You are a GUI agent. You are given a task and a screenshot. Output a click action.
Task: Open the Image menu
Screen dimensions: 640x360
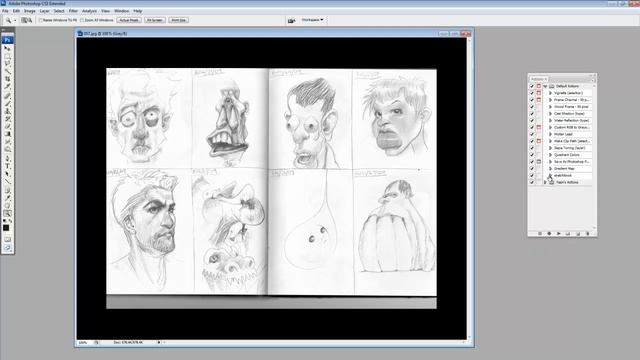click(x=29, y=11)
